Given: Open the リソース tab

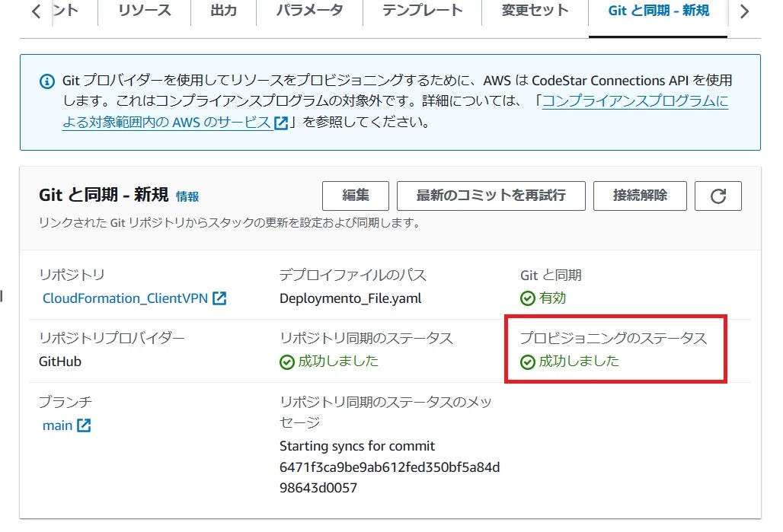Looking at the screenshot, I should click(144, 11).
